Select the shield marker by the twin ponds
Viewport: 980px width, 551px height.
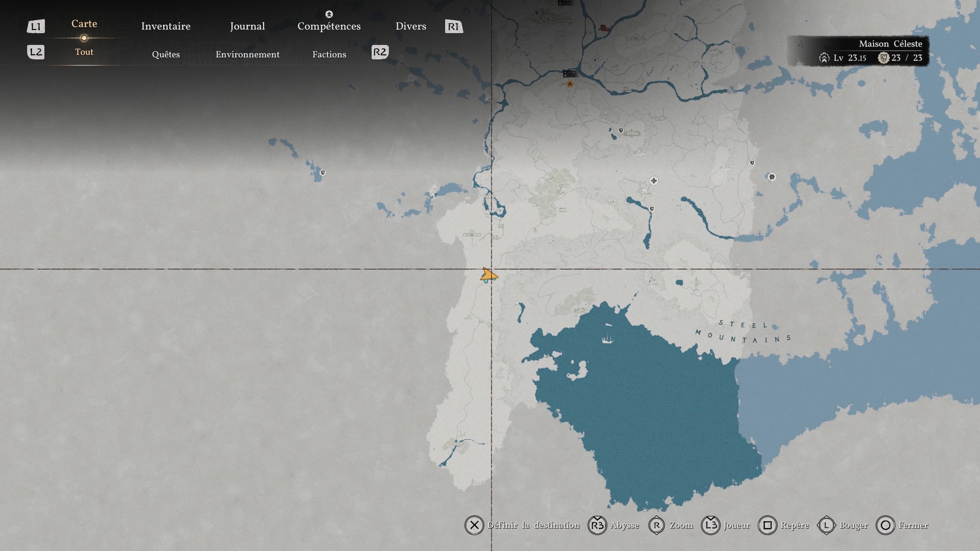pyautogui.click(x=621, y=130)
